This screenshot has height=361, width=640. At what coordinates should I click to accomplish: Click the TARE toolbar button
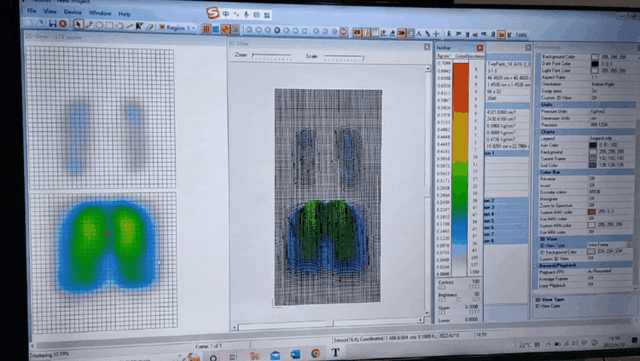521,35
